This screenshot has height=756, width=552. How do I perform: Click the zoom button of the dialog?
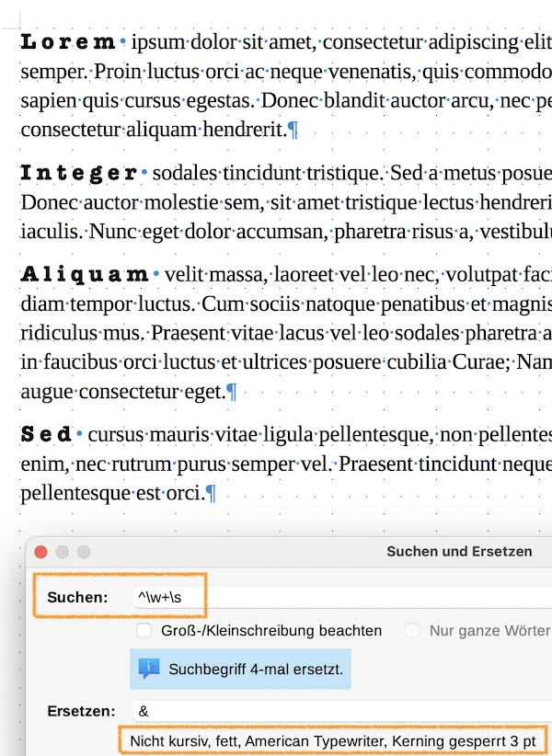[x=84, y=552]
